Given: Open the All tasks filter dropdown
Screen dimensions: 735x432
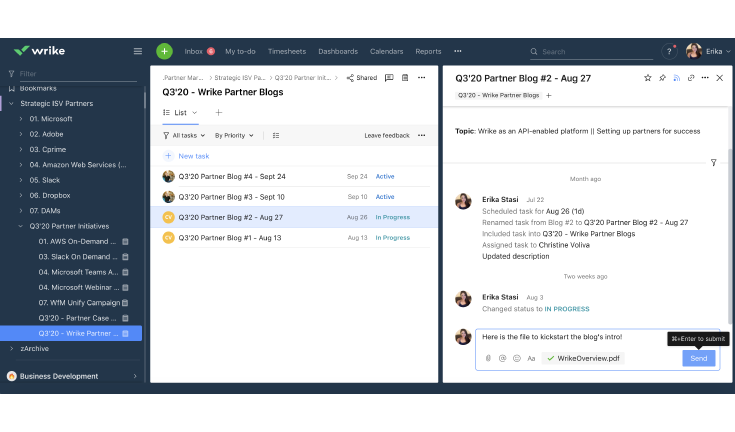Looking at the screenshot, I should click(184, 135).
